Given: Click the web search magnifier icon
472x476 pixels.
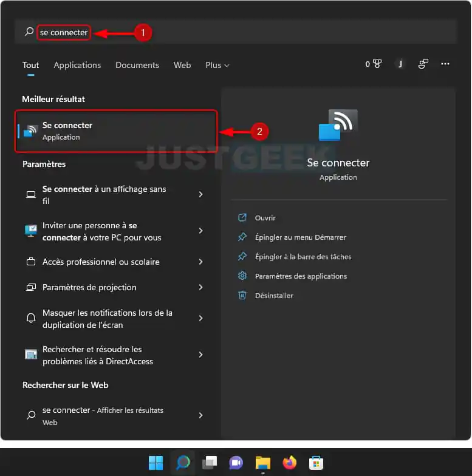Looking at the screenshot, I should click(30, 415).
